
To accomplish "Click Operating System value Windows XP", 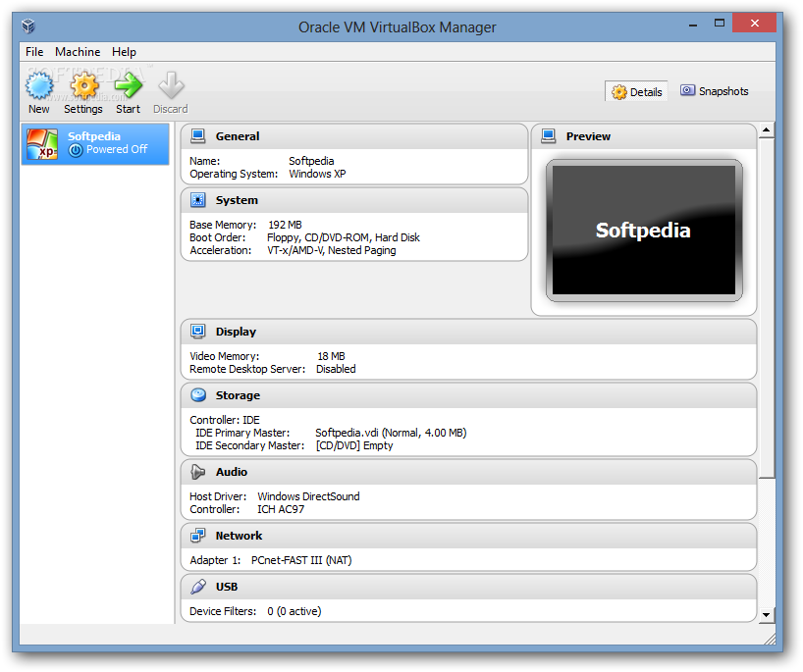I will (x=317, y=174).
